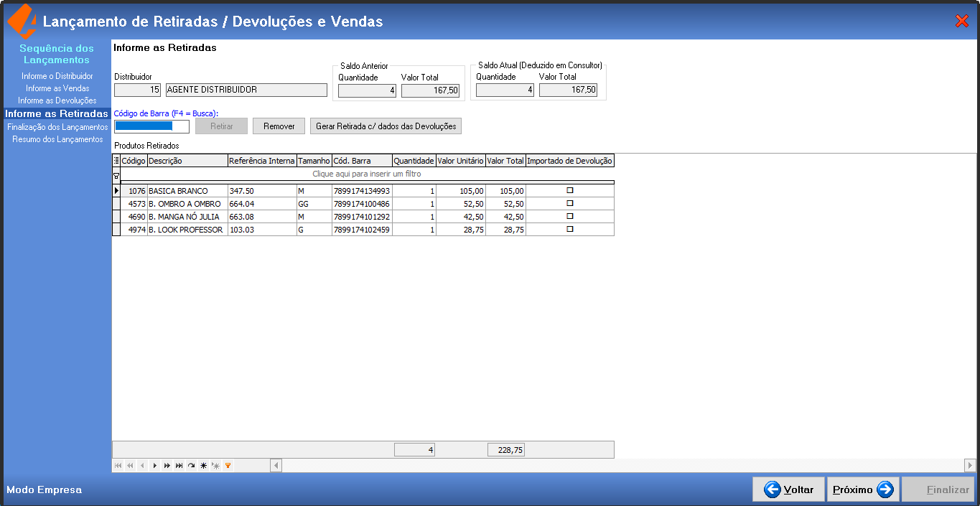Go to Informe o Distribuidor step
Image resolution: width=980 pixels, height=506 pixels.
pyautogui.click(x=57, y=76)
